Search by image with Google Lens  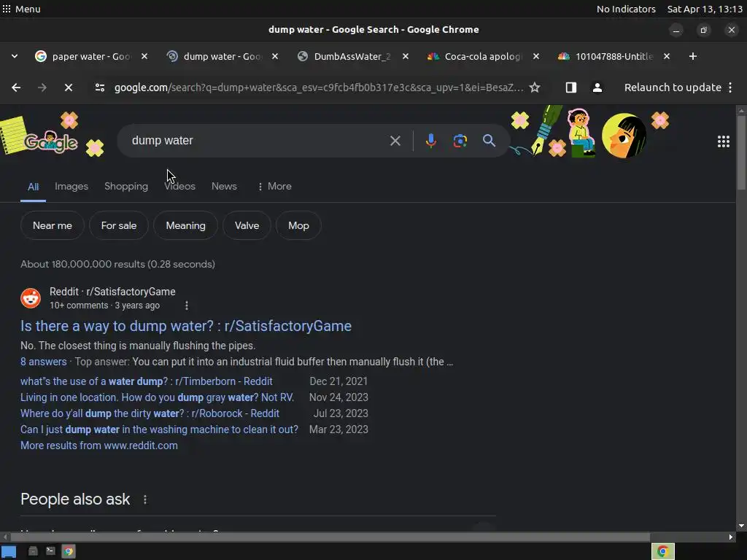coord(460,141)
